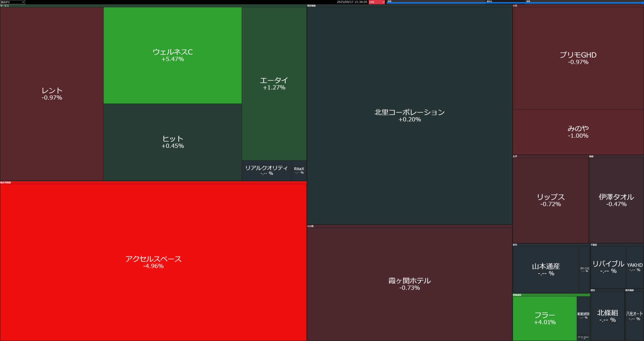Click the 情報通信 sector header
This screenshot has height=341, width=644.
[551, 295]
